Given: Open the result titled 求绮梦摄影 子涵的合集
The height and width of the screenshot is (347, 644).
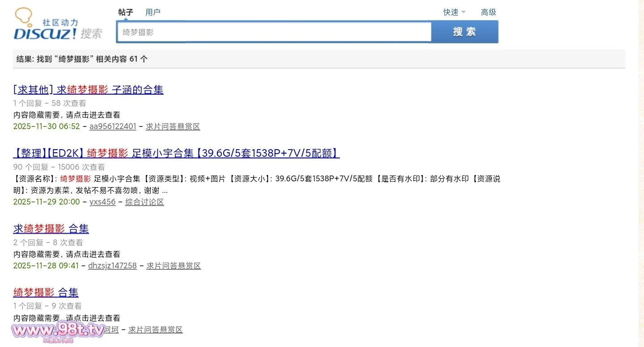Looking at the screenshot, I should [89, 90].
